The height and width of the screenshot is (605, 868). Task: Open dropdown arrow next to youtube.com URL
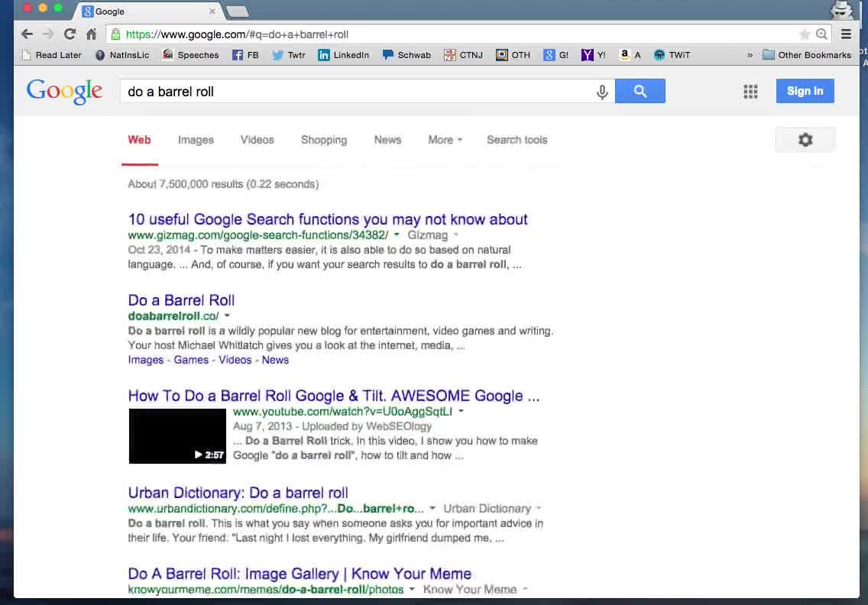[461, 411]
